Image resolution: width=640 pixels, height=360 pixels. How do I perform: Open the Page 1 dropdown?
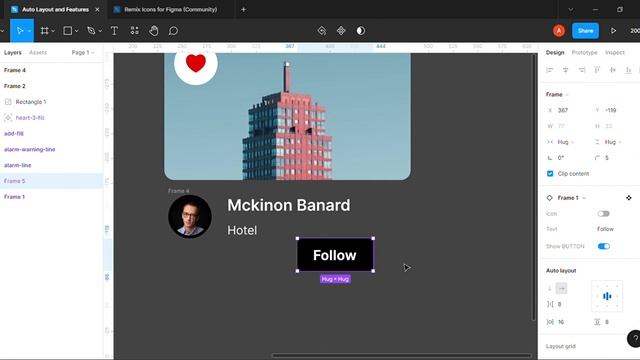click(x=83, y=53)
